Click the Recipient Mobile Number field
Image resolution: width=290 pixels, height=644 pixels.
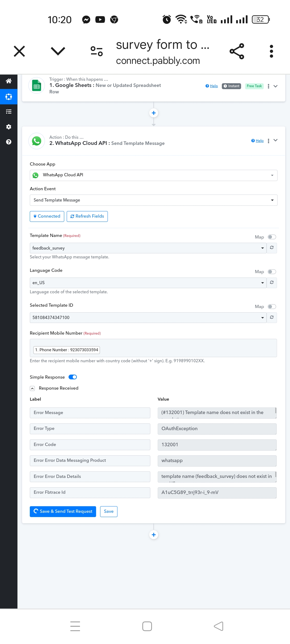click(153, 348)
